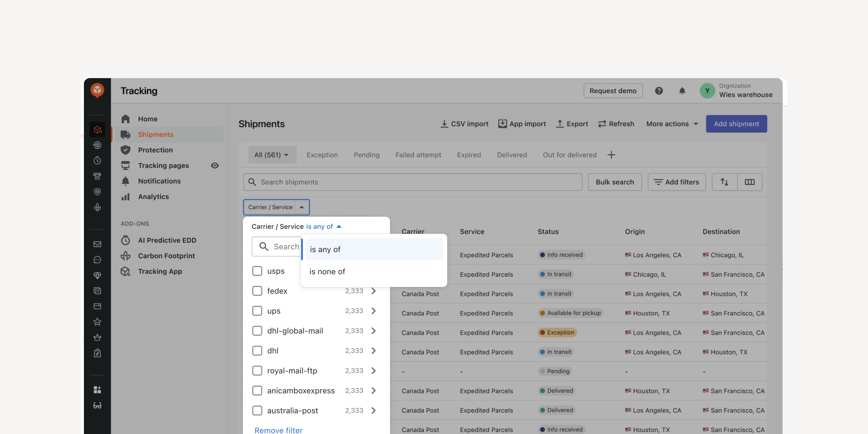Screen dimensions: 868x434
Task: Collapse the Carrier / Service filter chip
Action: click(x=276, y=207)
